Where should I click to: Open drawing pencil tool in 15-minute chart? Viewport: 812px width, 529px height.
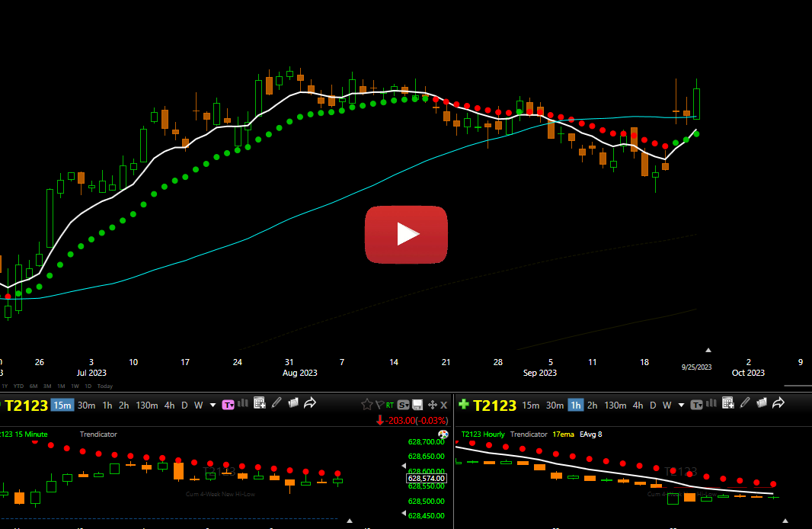[x=277, y=403]
